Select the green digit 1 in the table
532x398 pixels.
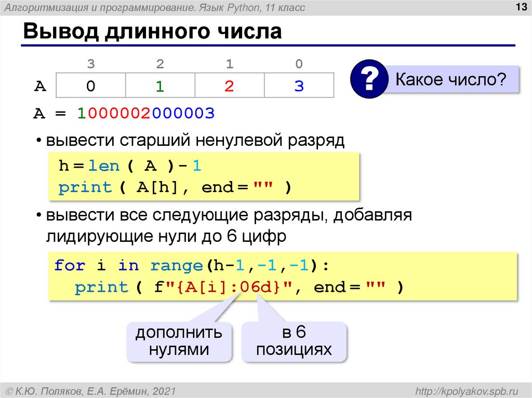(x=159, y=86)
